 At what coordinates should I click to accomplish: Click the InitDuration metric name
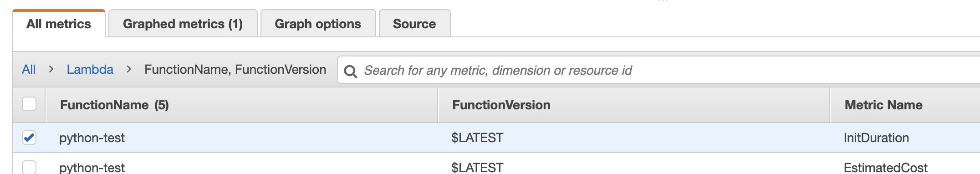876,138
